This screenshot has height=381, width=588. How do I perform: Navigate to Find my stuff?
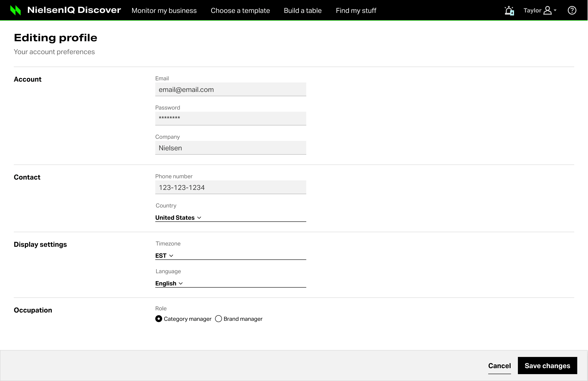pyautogui.click(x=356, y=11)
